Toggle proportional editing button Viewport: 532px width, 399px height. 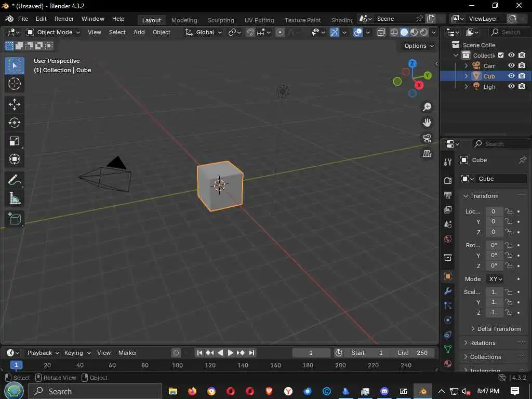point(280,32)
